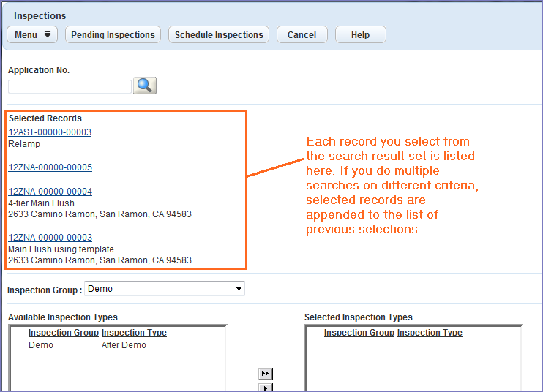This screenshot has width=543, height=392.
Task: Open the Menu dropdown button
Action: (32, 35)
